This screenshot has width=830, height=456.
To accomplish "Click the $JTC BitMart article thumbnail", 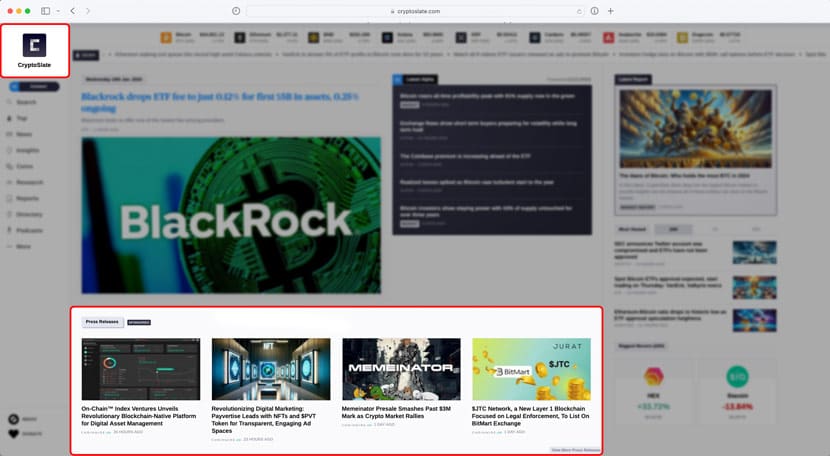I will coord(531,369).
